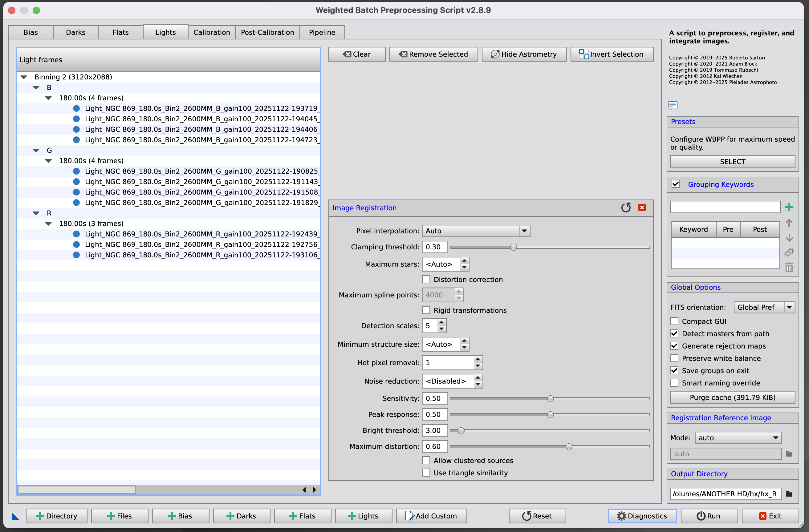The image size is (809, 532).
Task: Open registration reference Mode dropdown
Action: (x=738, y=437)
